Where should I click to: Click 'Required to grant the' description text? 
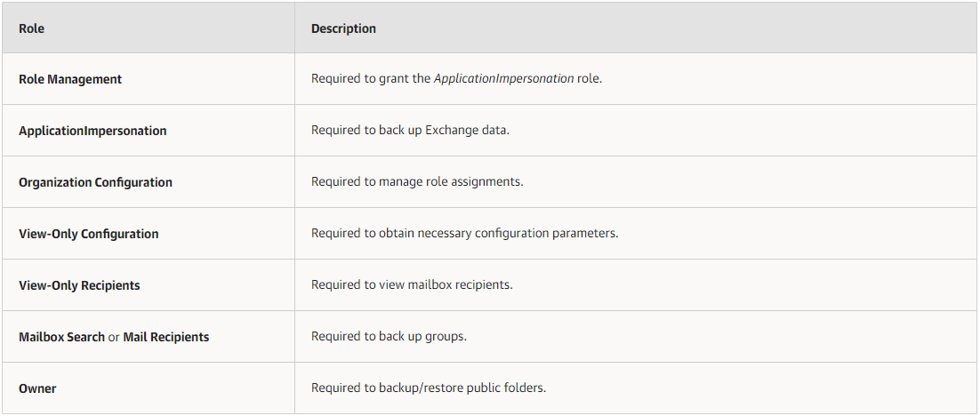pyautogui.click(x=371, y=80)
